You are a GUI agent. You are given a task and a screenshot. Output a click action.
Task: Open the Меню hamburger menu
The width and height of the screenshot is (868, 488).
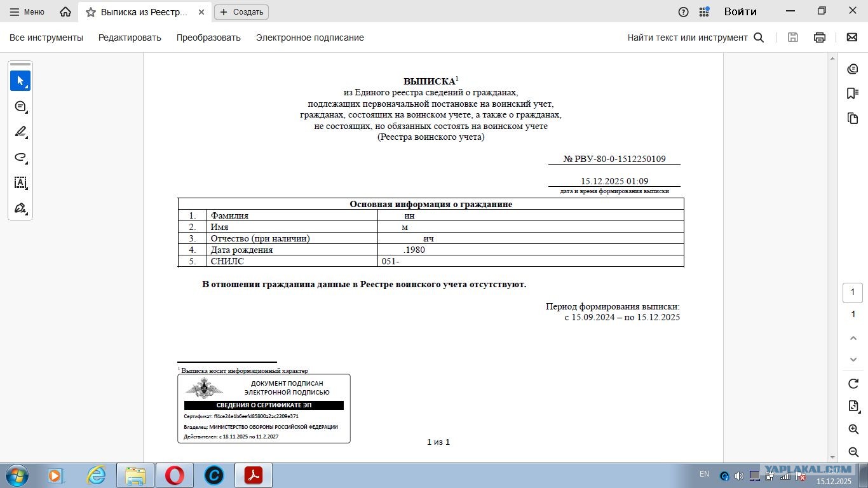point(27,11)
